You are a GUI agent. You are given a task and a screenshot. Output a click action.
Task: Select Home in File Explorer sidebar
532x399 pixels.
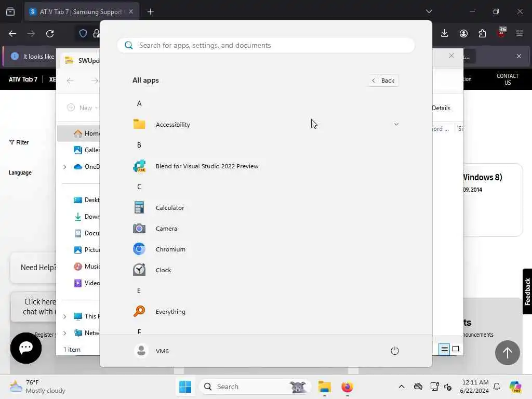coord(79,134)
